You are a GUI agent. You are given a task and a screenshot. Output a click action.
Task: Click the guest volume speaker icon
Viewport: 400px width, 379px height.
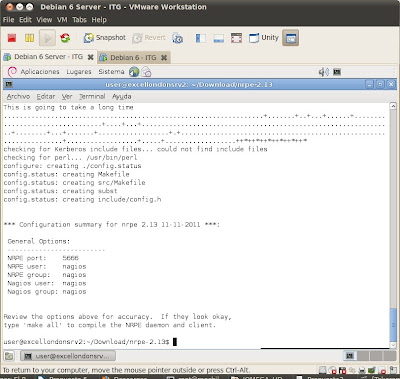(324, 72)
